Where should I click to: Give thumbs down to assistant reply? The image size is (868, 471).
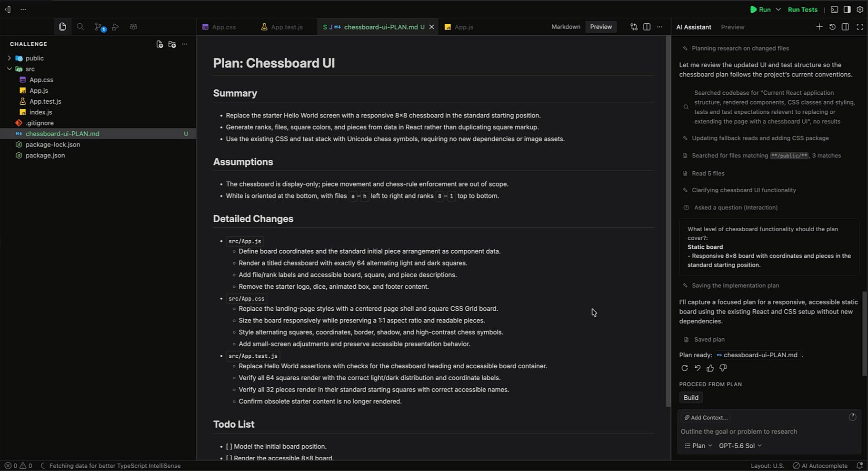point(723,368)
